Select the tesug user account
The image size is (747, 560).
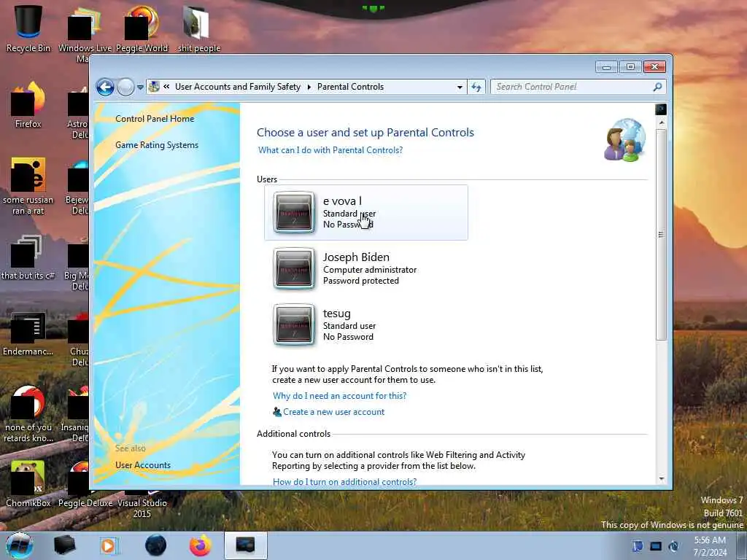(366, 324)
